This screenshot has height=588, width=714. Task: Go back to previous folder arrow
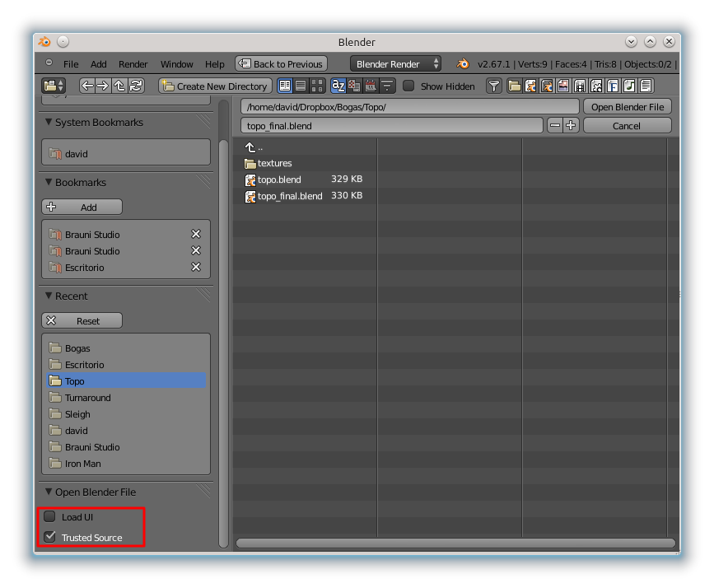click(87, 86)
